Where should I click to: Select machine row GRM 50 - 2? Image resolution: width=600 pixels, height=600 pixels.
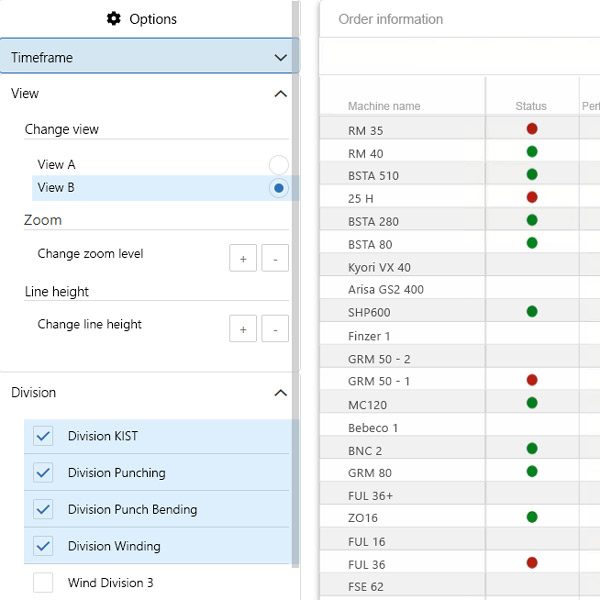click(x=460, y=356)
